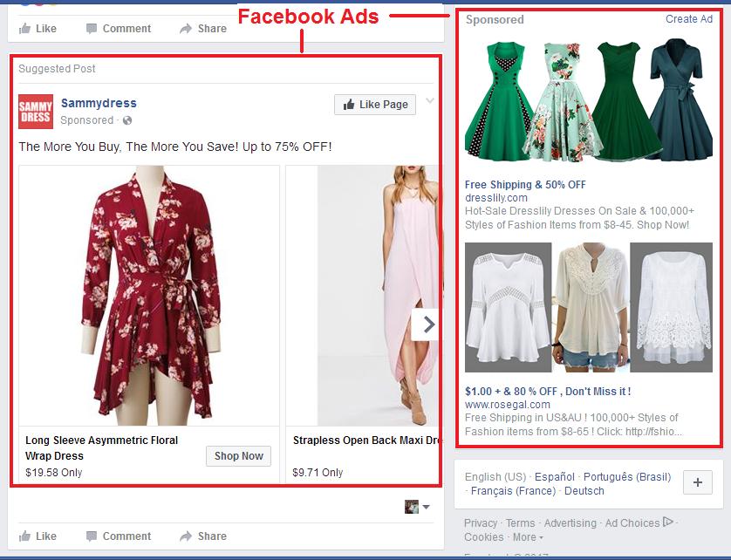Click the Shop Now button
The width and height of the screenshot is (731, 560).
pos(239,456)
